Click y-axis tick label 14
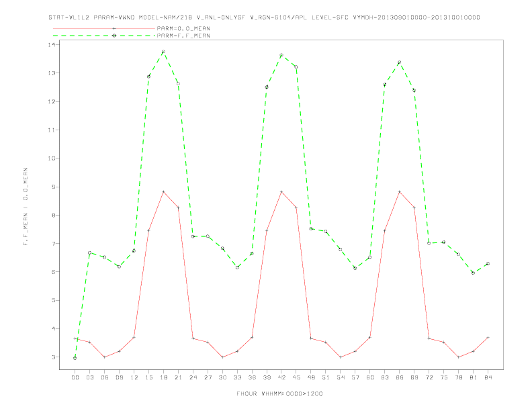 (52, 45)
